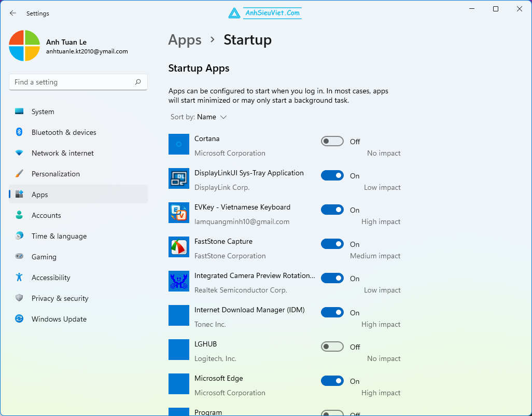This screenshot has width=532, height=416.
Task: Click the EVKey app icon
Action: (x=179, y=213)
